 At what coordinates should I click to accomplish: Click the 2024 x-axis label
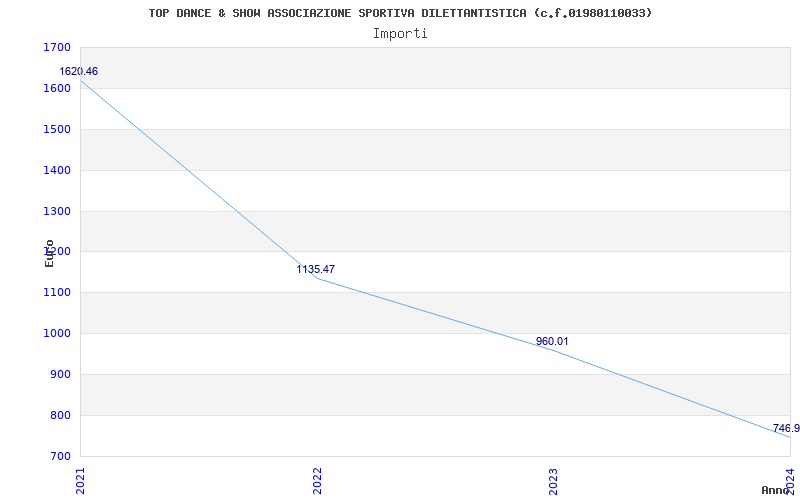coord(791,482)
